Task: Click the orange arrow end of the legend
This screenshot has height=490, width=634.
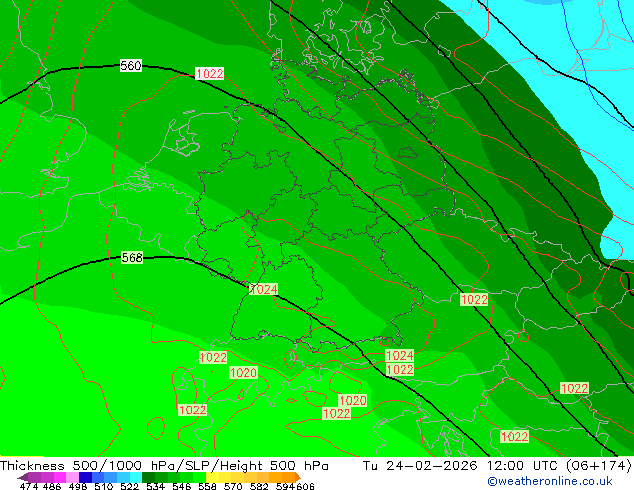Action: [x=298, y=477]
